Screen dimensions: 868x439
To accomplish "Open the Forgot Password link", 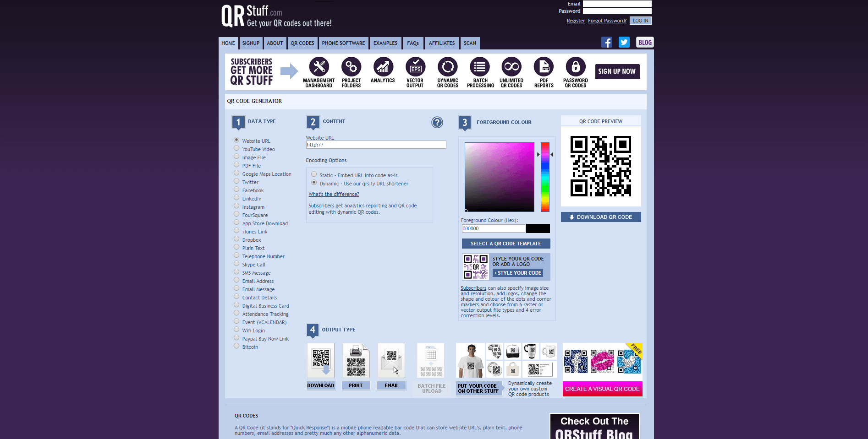I will pyautogui.click(x=607, y=21).
